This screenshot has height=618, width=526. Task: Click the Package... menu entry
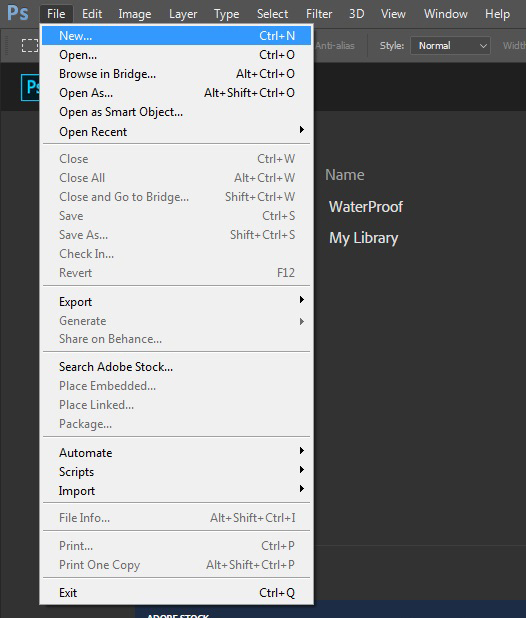pos(177,424)
